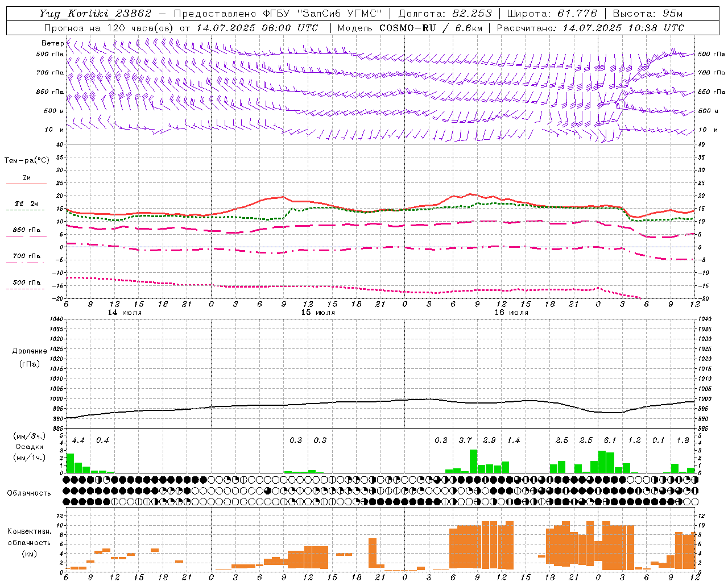Click the Конвективн. облачность (км) label

point(29,542)
